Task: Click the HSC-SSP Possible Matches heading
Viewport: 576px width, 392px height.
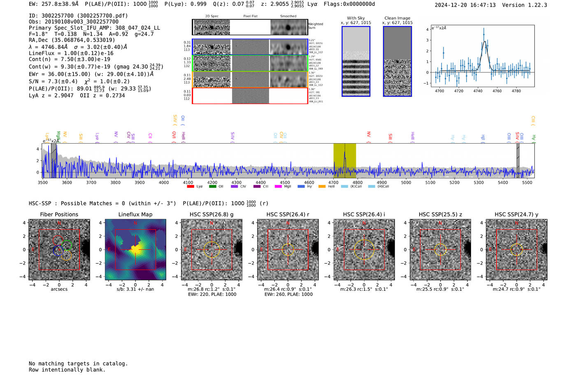Action: [x=102, y=204]
